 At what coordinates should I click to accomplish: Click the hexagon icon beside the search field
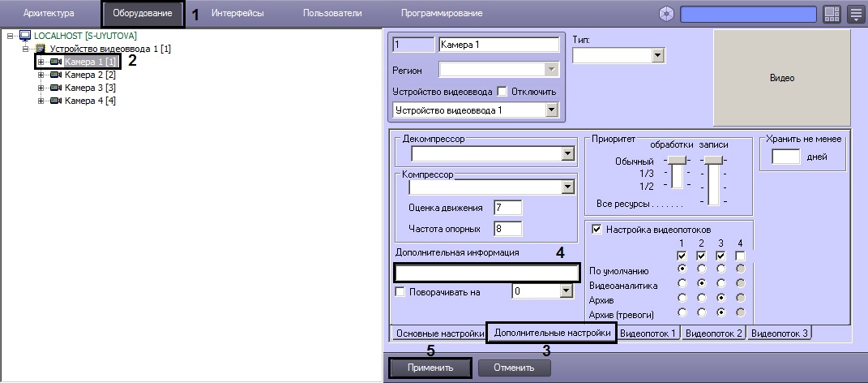(667, 14)
